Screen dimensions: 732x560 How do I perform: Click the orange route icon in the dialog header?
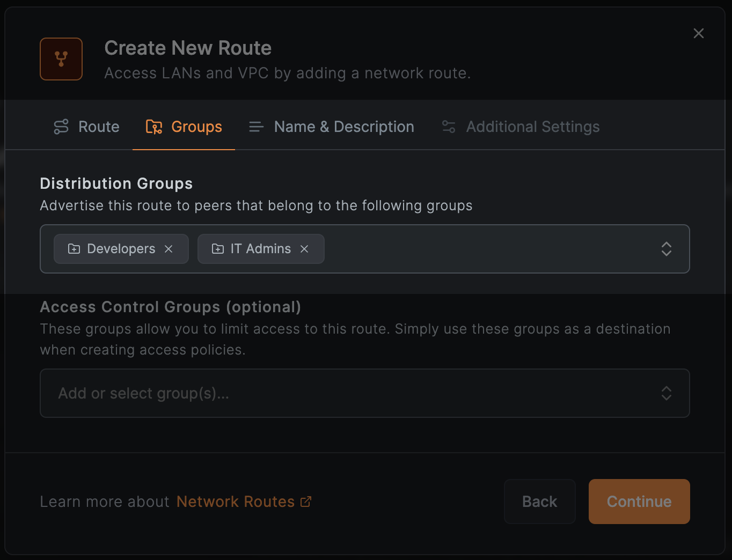point(61,59)
